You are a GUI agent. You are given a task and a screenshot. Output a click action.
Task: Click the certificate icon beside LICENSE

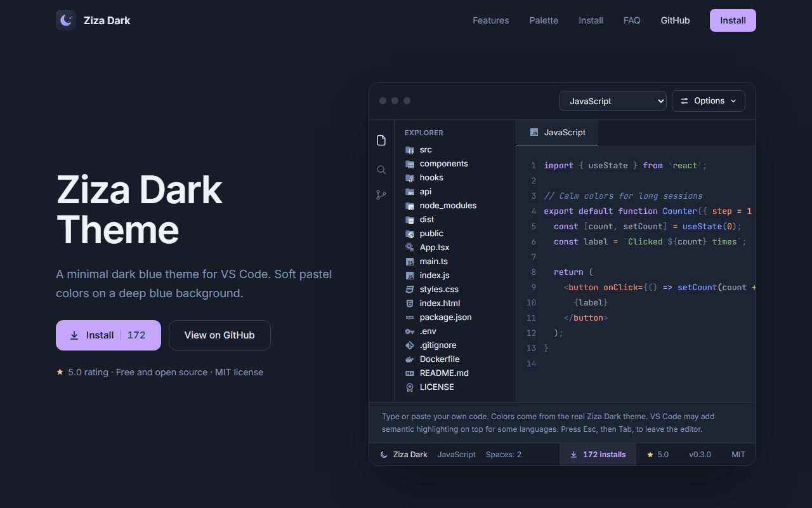point(410,387)
